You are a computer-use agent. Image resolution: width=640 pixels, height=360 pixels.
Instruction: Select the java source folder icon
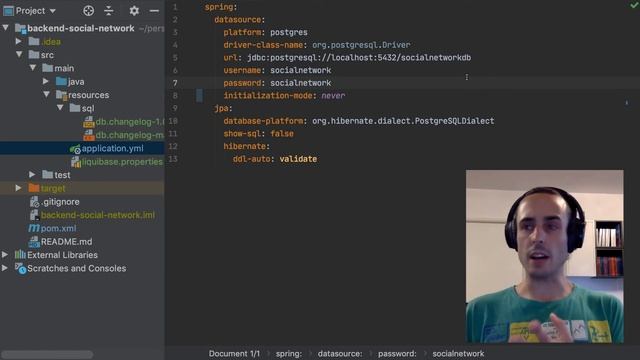click(61, 81)
